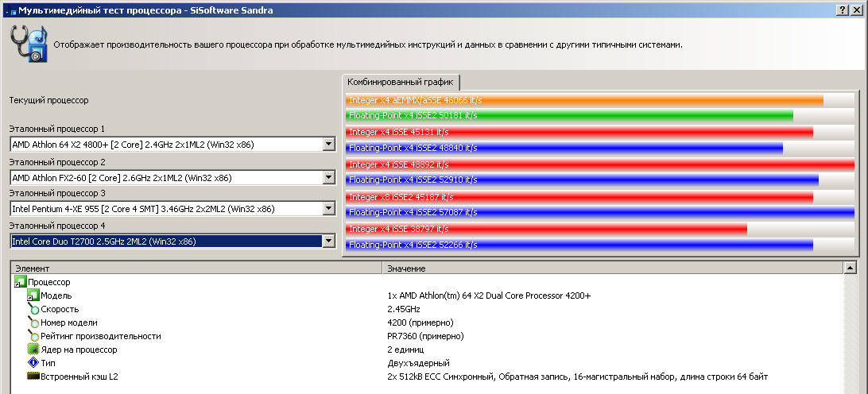Image resolution: width=868 pixels, height=394 pixels.
Task: Click the magnifier icon next to Скорость
Action: pos(33,309)
